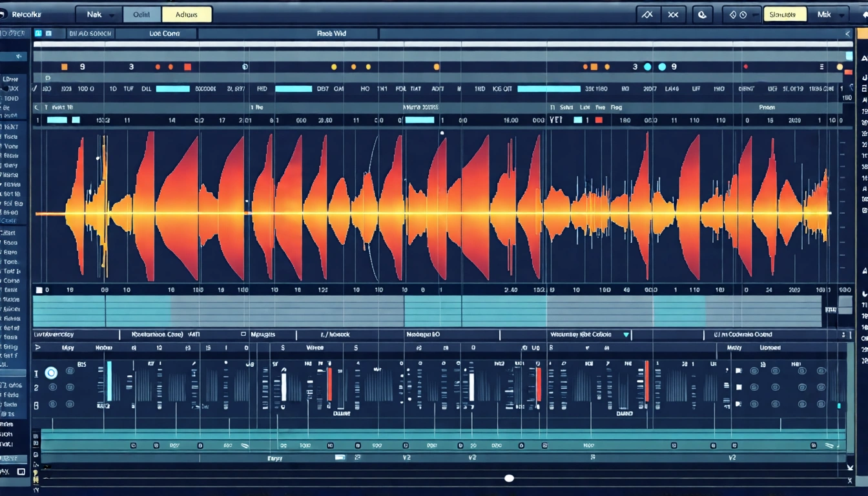
Task: Click the lone red dot marker near right end
Action: (745, 67)
